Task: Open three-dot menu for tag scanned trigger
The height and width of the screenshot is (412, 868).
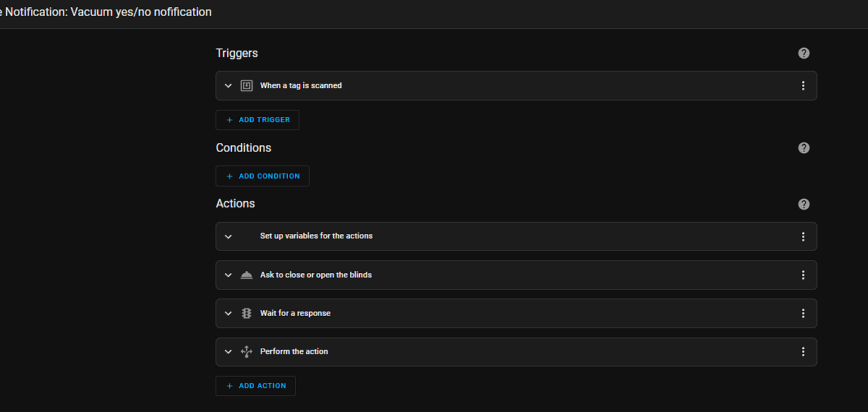Action: click(803, 85)
